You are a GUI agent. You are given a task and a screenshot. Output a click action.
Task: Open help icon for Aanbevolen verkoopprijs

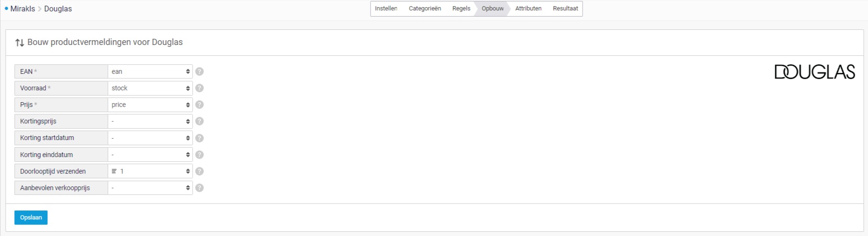pos(200,188)
